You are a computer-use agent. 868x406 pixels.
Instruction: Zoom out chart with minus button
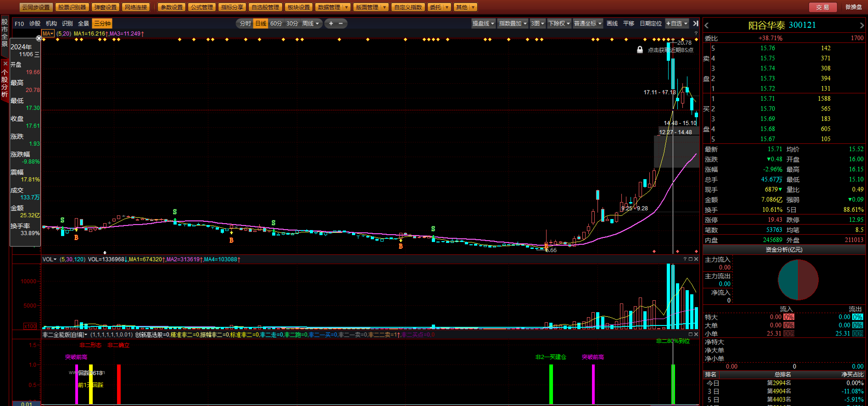[341, 24]
